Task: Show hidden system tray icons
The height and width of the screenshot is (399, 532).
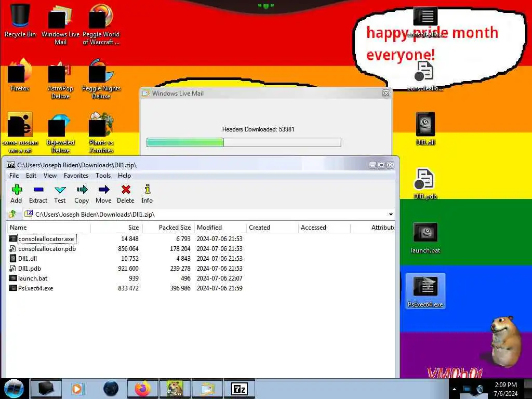Action: [x=454, y=389]
